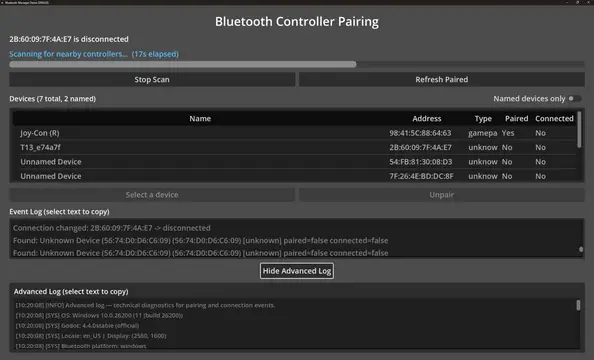Image resolution: width=594 pixels, height=360 pixels.
Task: Click the Paired 'Yes' cell for Joy-Con (R)
Action: tap(508, 133)
